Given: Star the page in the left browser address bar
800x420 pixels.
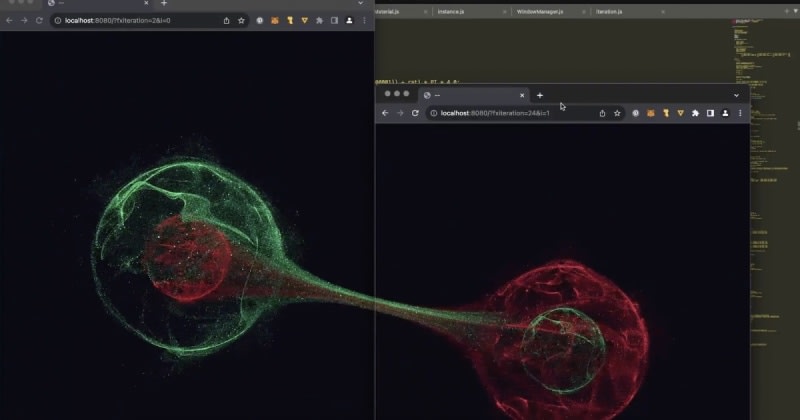Looking at the screenshot, I should (241, 20).
